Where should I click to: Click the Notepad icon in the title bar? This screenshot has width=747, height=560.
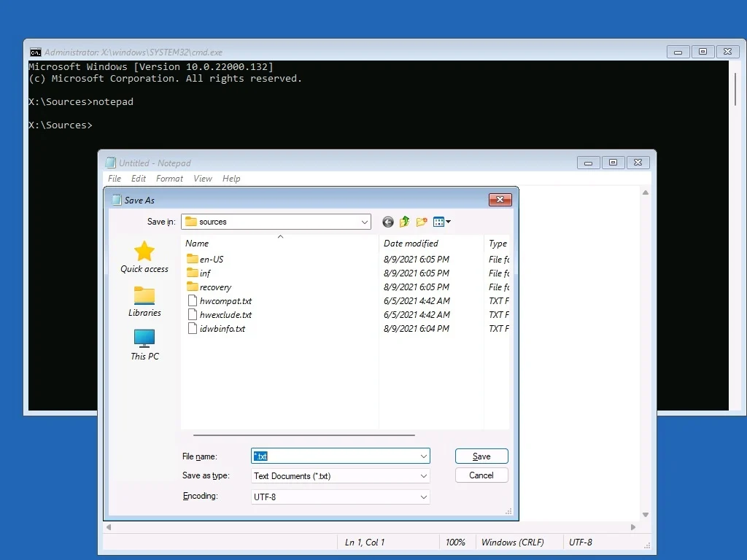111,163
